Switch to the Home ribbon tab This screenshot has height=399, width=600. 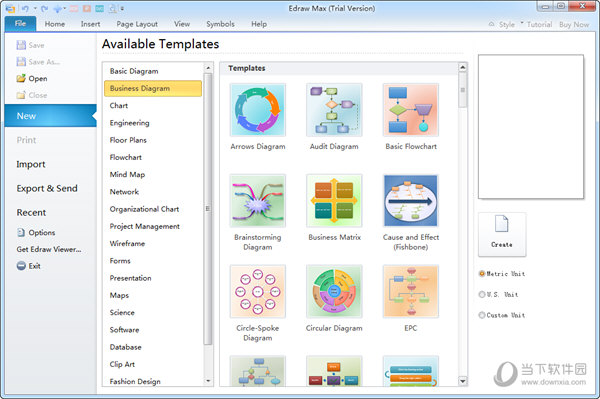[x=55, y=24]
